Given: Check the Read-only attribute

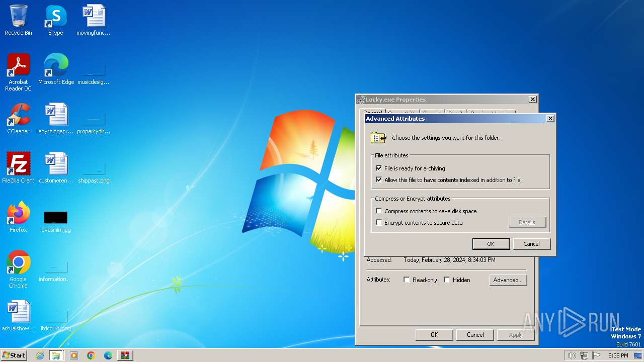Looking at the screenshot, I should click(x=407, y=280).
